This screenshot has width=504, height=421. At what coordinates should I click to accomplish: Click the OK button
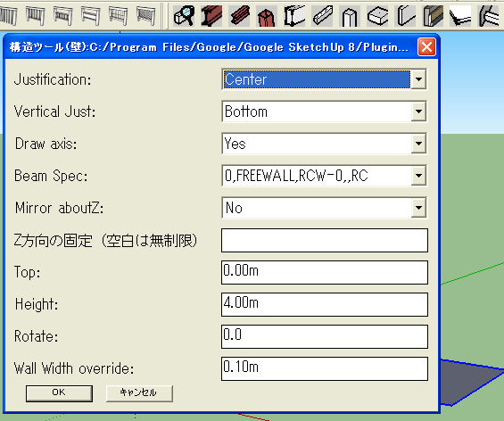59,393
